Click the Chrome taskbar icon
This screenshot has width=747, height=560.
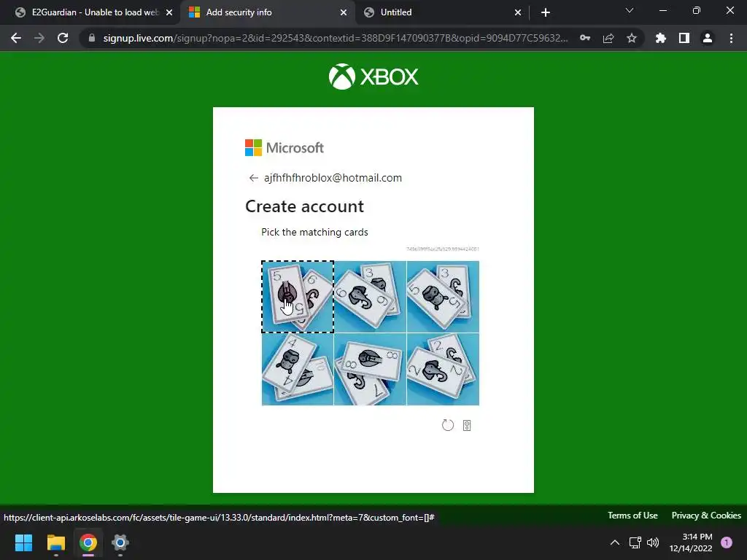88,542
